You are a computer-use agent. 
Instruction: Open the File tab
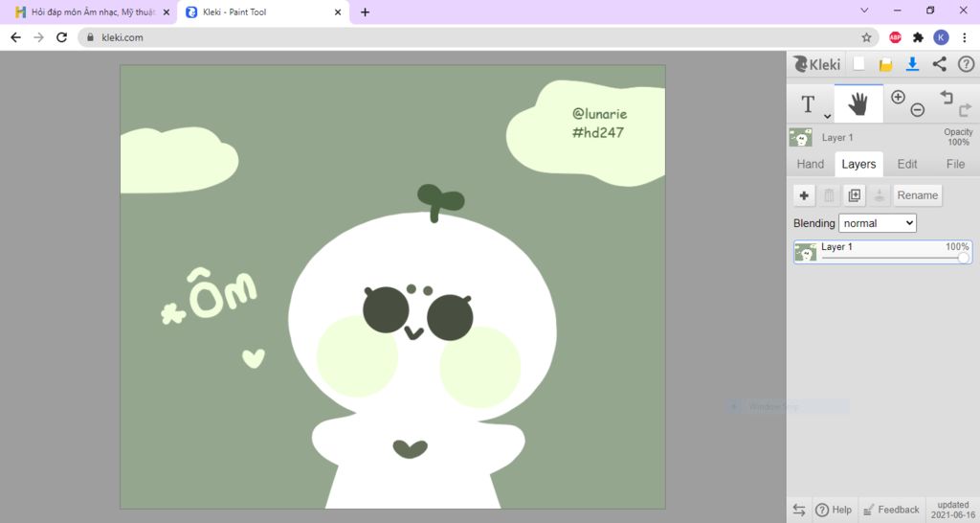click(x=955, y=164)
